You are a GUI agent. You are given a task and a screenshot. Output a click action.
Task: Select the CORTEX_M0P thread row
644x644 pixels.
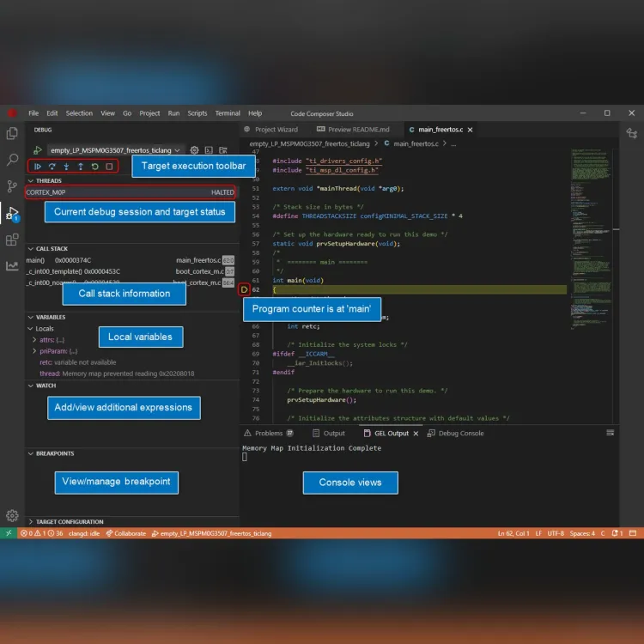131,192
